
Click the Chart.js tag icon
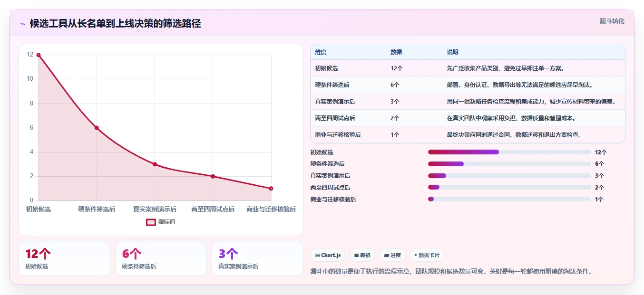(317, 256)
